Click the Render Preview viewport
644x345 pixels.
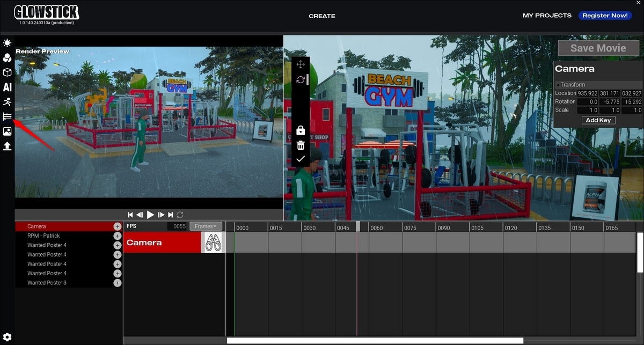pos(149,121)
